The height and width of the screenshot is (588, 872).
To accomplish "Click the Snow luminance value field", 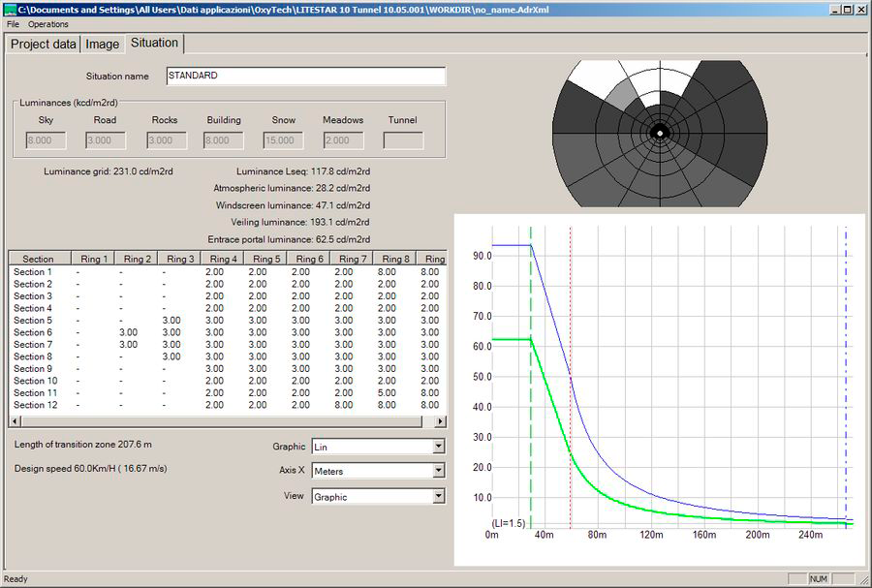I will [283, 140].
